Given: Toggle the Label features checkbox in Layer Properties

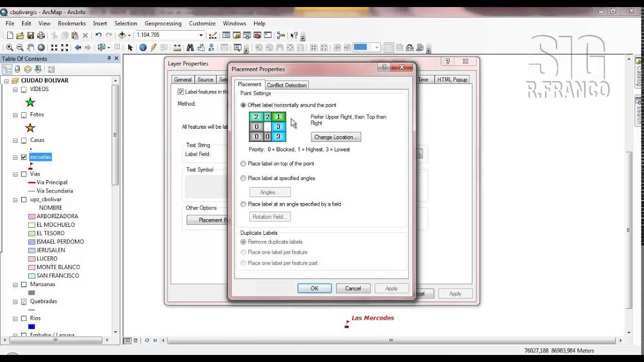Looking at the screenshot, I should pos(181,92).
